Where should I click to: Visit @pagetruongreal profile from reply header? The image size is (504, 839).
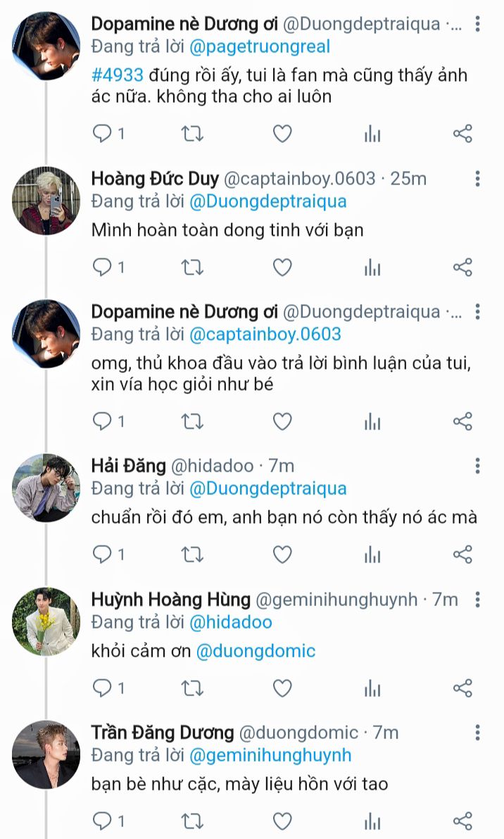click(x=260, y=47)
